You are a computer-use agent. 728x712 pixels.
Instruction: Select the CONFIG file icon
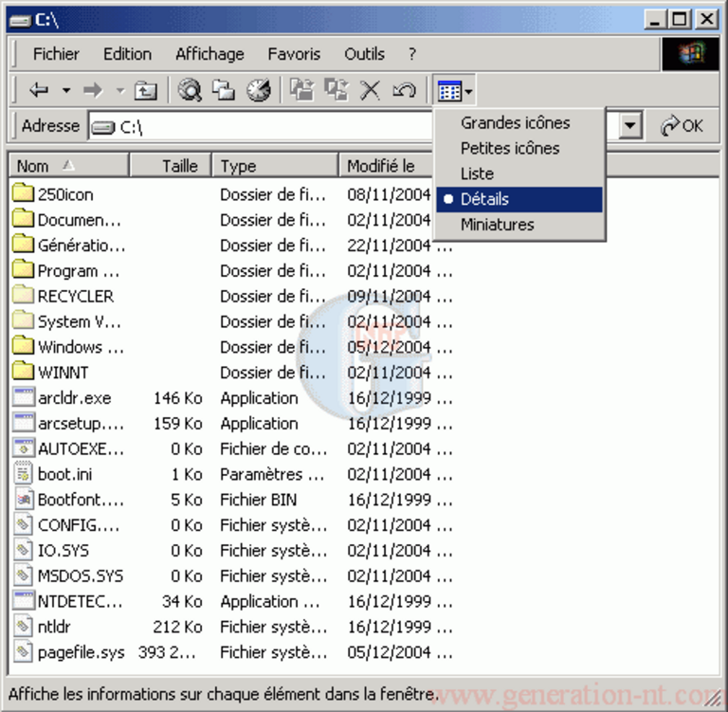23,524
